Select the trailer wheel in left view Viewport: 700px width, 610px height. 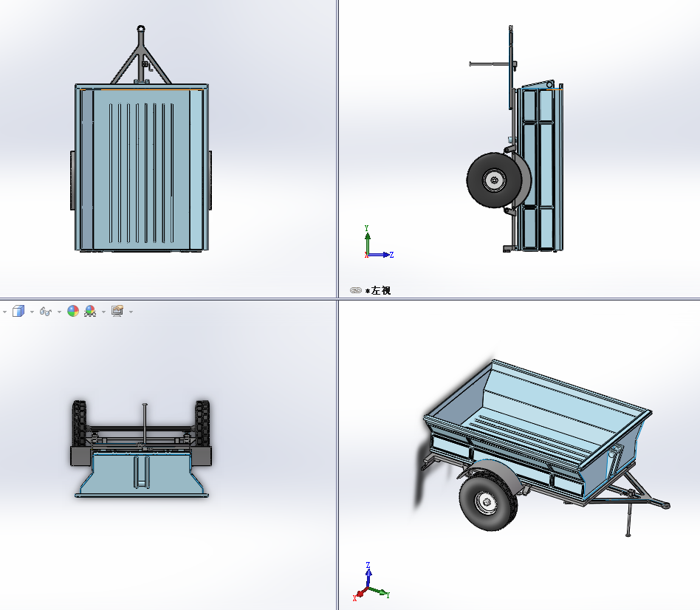coord(495,180)
